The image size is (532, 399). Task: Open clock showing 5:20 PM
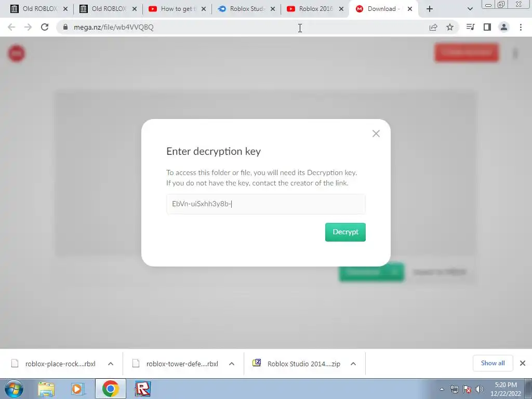pyautogui.click(x=506, y=389)
